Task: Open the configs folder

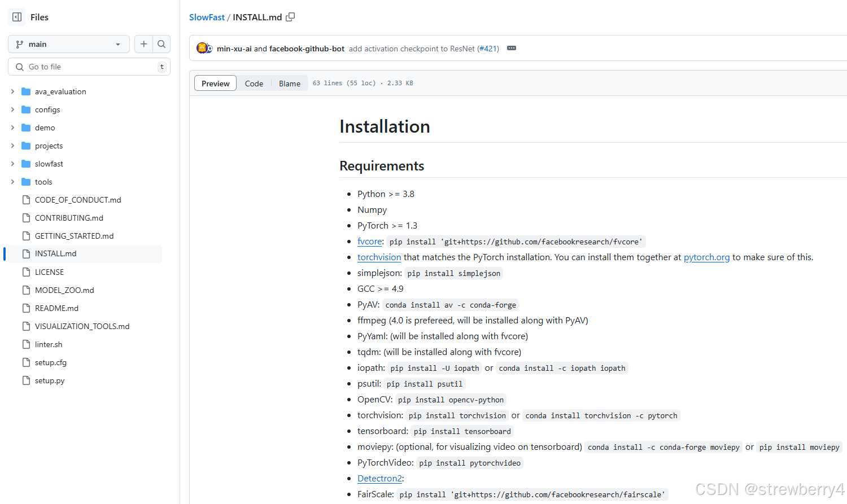Action: (x=47, y=109)
